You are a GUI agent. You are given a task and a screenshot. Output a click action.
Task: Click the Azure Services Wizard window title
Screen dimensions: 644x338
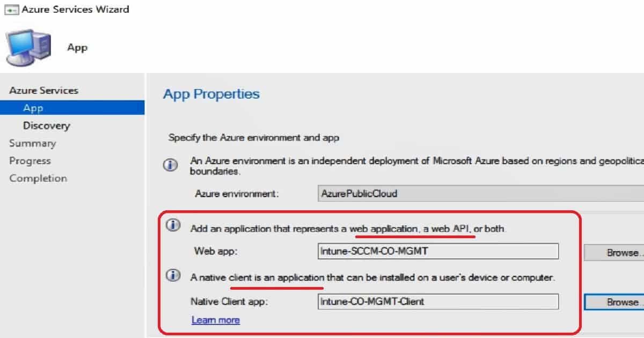pos(75,10)
